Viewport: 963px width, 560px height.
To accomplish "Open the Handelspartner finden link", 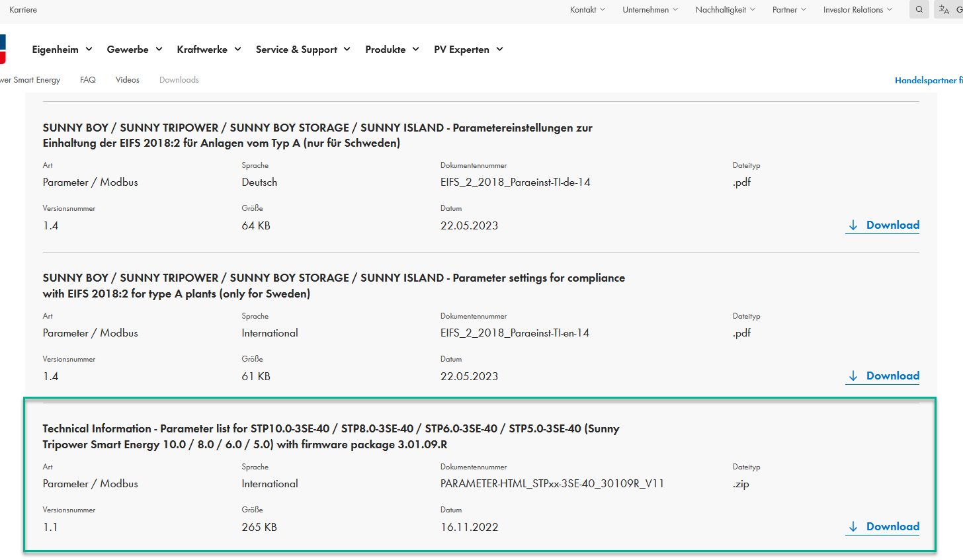I will 929,81.
